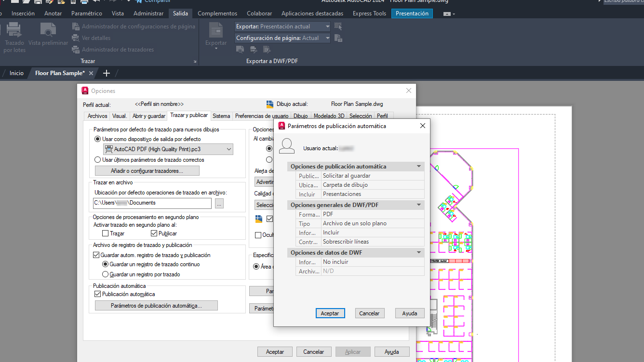
Task: Enable the Trazar background processing checkbox
Action: tap(105, 233)
